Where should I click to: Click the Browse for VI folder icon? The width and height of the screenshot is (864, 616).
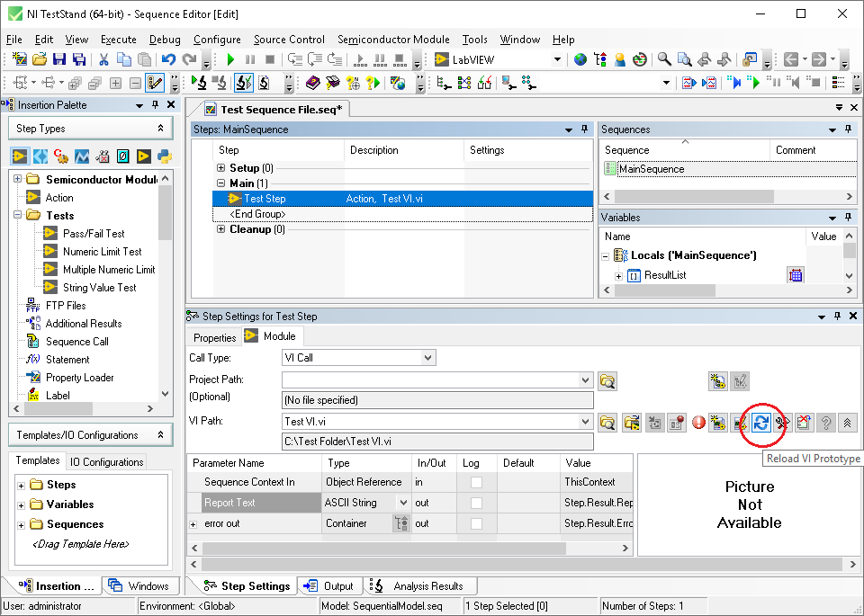[607, 423]
